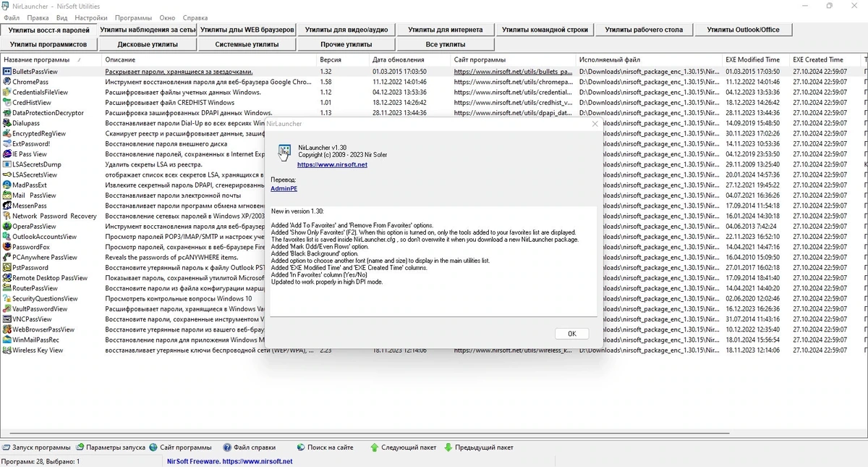868x467 pixels.
Task: Open Параметры запуска from bottom toolbar
Action: [x=111, y=447]
